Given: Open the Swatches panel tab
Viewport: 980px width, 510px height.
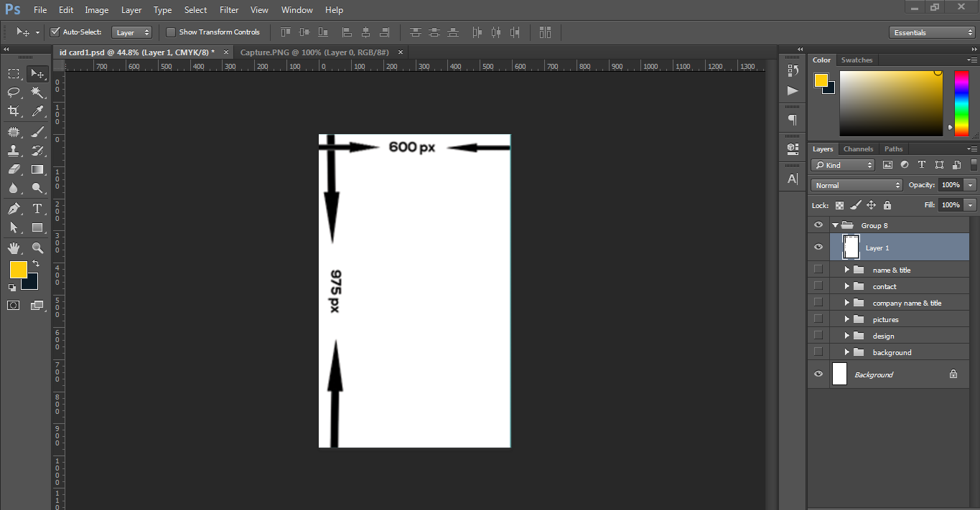Looking at the screenshot, I should [857, 60].
